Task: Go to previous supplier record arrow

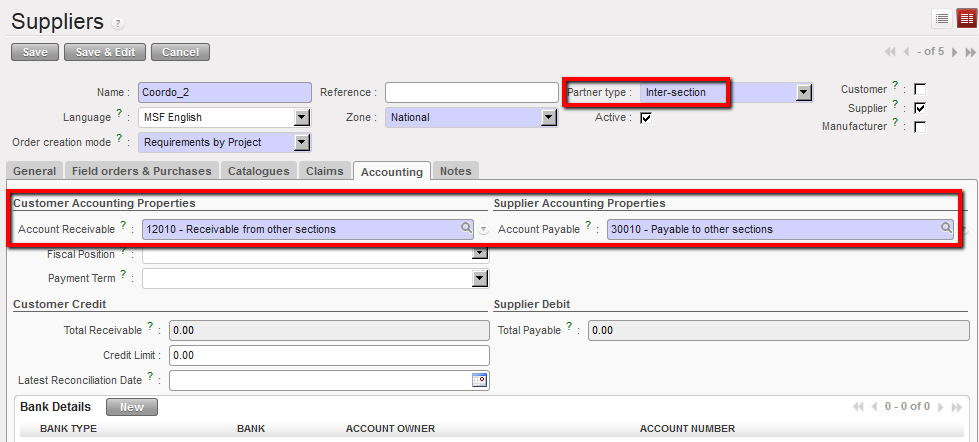Action: [x=907, y=51]
